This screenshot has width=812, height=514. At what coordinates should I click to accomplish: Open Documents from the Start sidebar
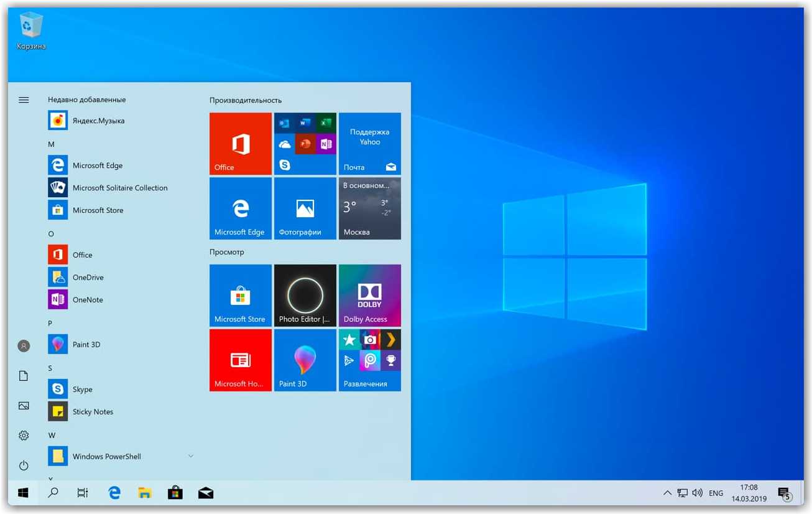24,376
